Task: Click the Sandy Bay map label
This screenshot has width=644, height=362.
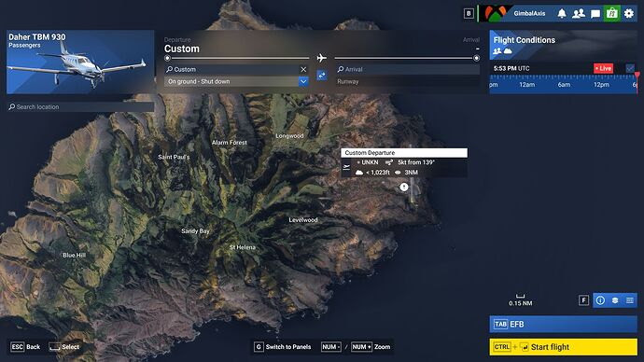Action: (x=195, y=231)
